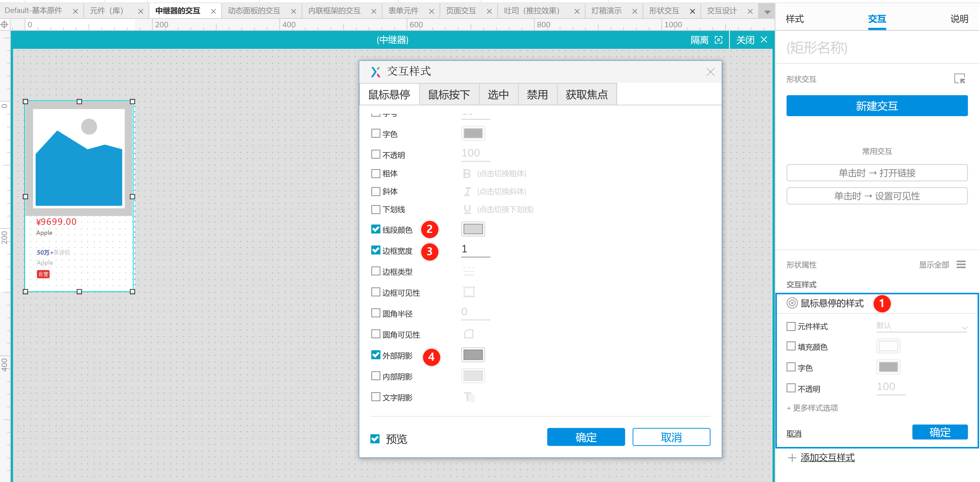The width and height of the screenshot is (980, 482).
Task: Click the hamburger icon beside 显示全部
Action: [x=961, y=265]
